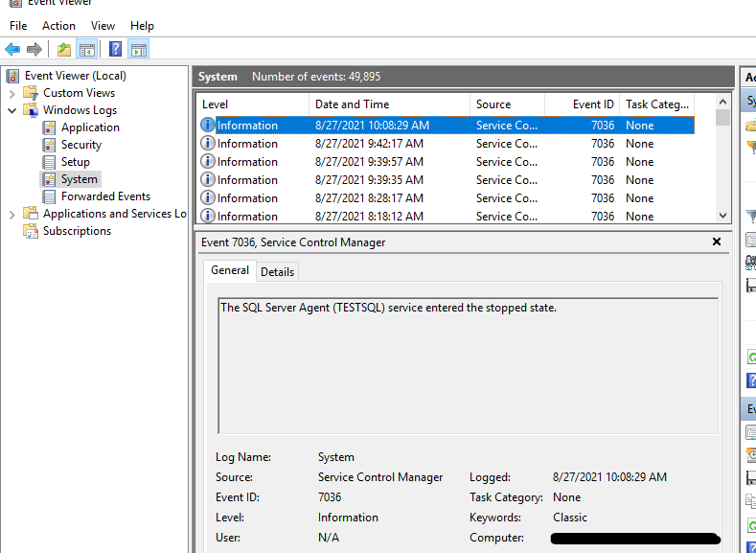The width and height of the screenshot is (756, 553).
Task: Collapse the Windows Logs tree node
Action: pos(12,110)
